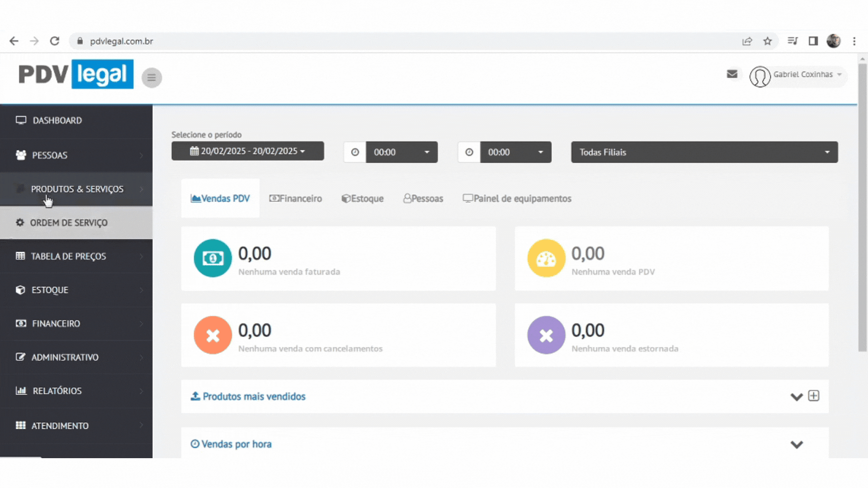Click the purple refunded sales X icon
Viewport: 868px width, 488px height.
tap(546, 335)
